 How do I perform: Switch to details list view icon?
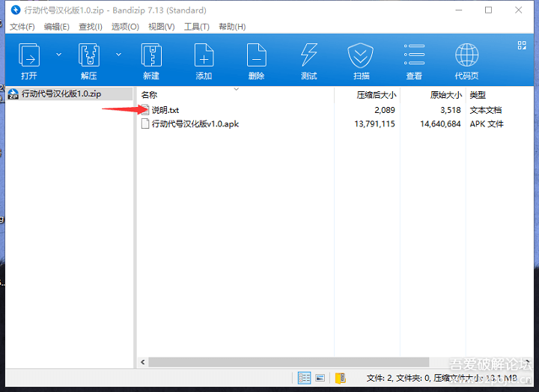pos(304,378)
